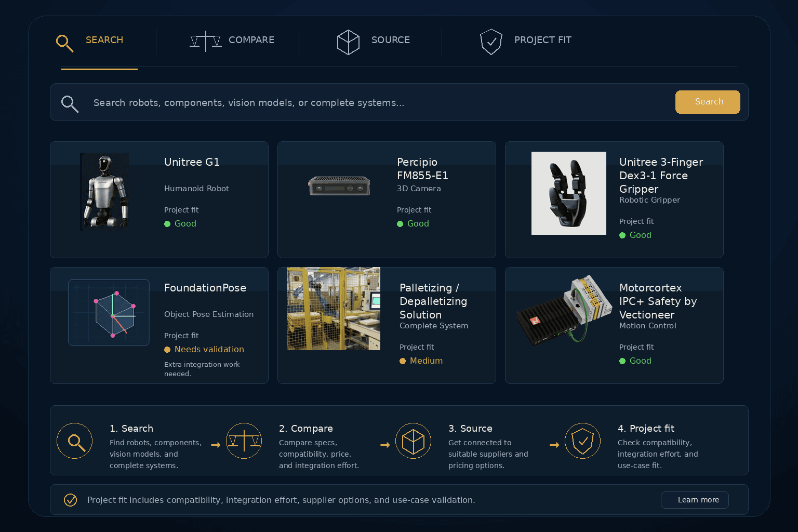Click the magnifier icon inside search bar

coord(70,104)
